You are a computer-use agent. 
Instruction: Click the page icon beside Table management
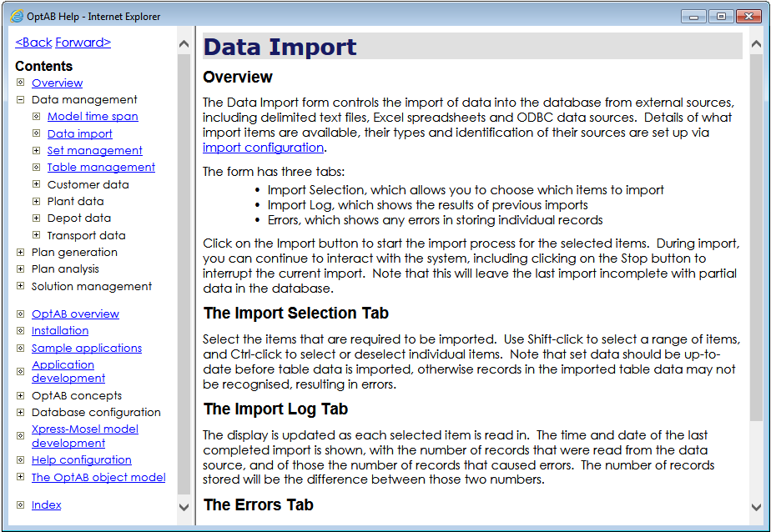coord(37,167)
